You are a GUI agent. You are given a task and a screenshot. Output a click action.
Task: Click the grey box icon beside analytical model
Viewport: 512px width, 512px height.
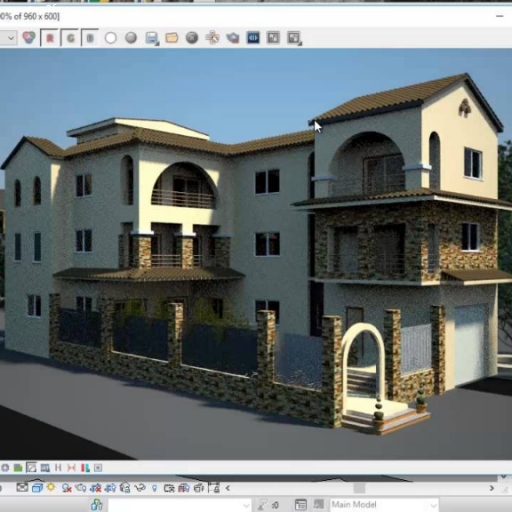tap(199, 488)
